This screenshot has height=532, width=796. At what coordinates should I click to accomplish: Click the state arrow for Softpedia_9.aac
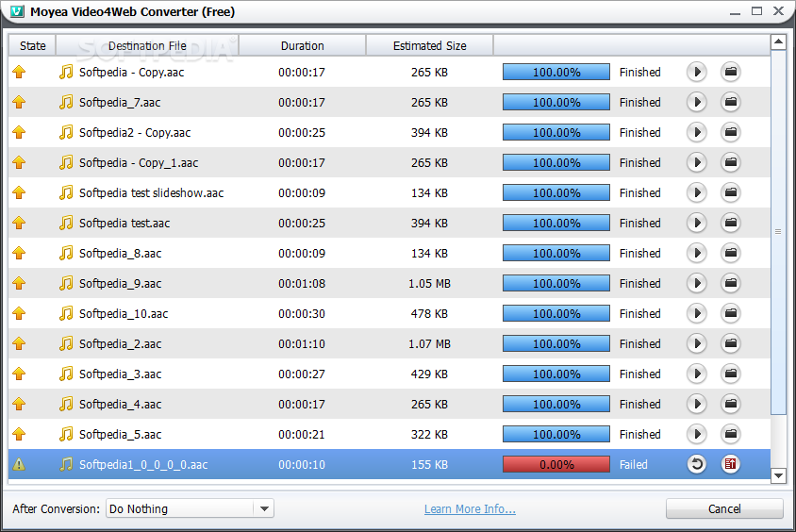pyautogui.click(x=19, y=283)
